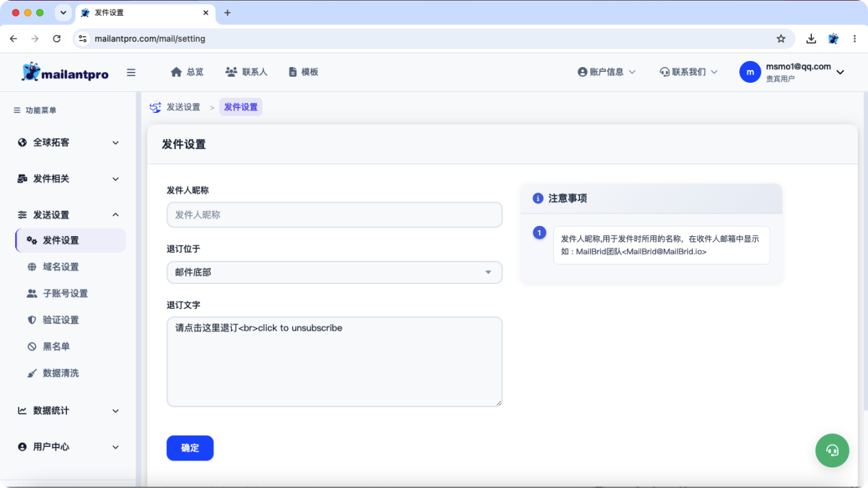Click the globe icon of 域名设置
The height and width of the screenshot is (488, 868).
tap(31, 267)
